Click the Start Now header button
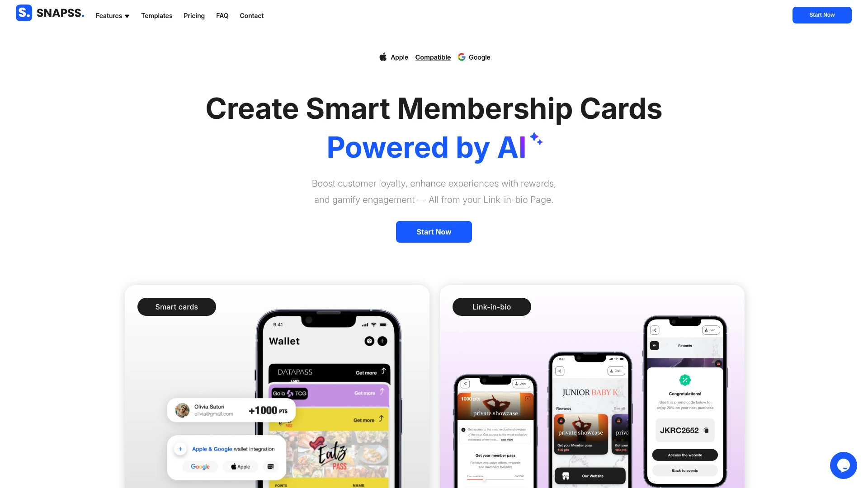Image resolution: width=868 pixels, height=488 pixels. [x=822, y=15]
